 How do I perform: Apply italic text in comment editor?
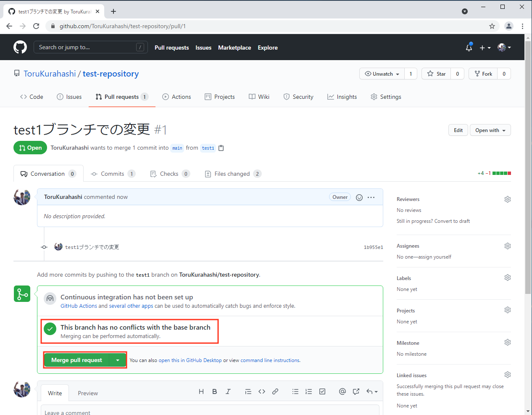[228, 391]
